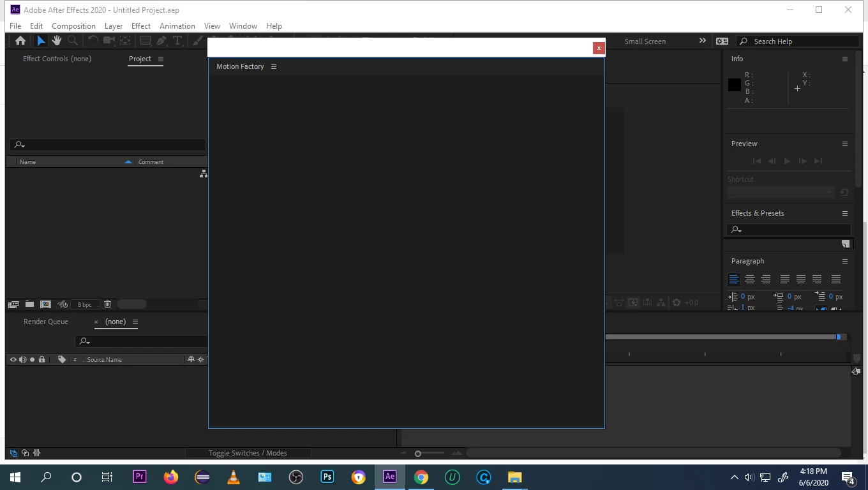Open the Preview panel menu

pos(845,144)
